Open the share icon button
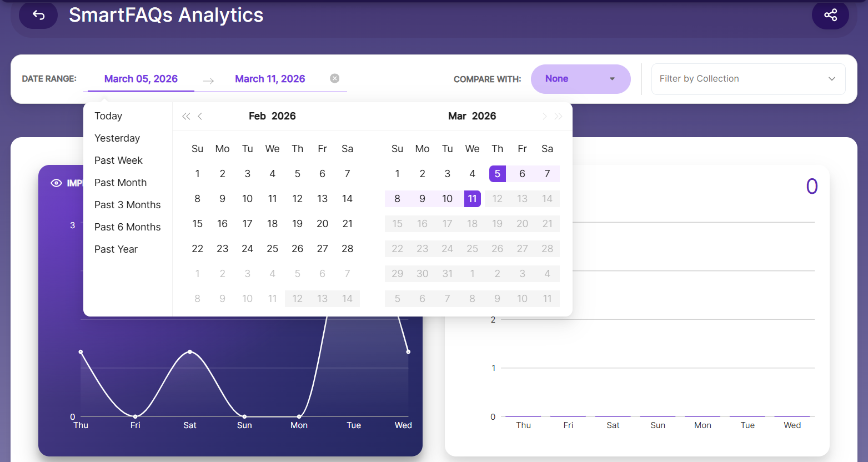The height and width of the screenshot is (462, 868). click(x=830, y=15)
